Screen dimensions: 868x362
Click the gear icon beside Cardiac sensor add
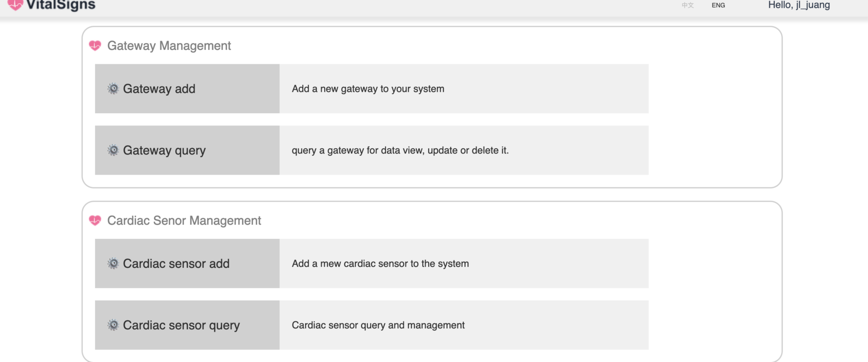click(x=113, y=263)
